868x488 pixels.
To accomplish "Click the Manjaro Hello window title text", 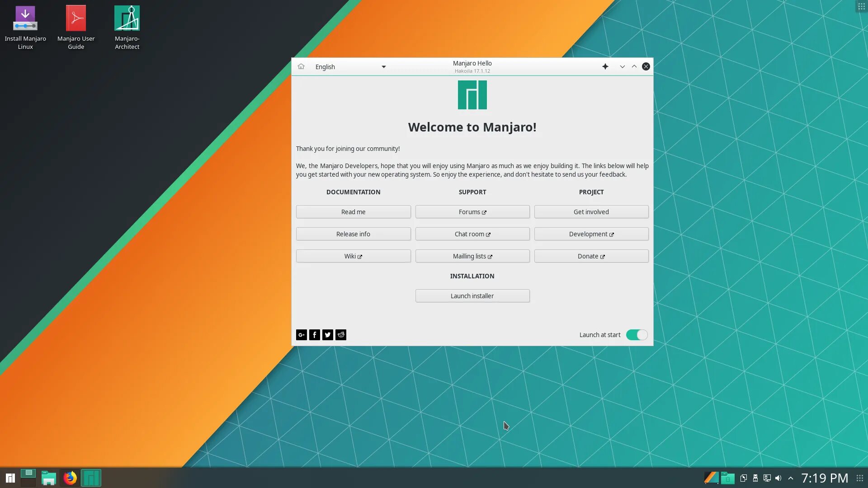I will point(472,63).
